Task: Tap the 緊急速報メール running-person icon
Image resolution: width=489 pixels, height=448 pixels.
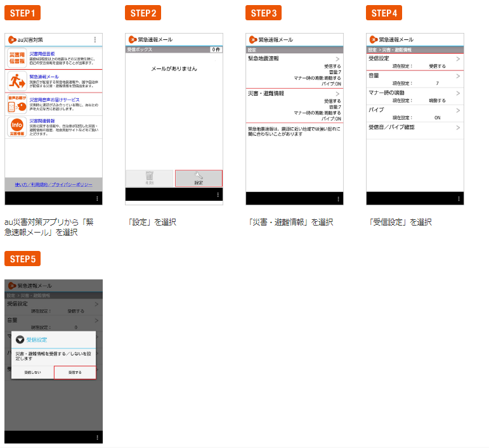Action: (17, 81)
